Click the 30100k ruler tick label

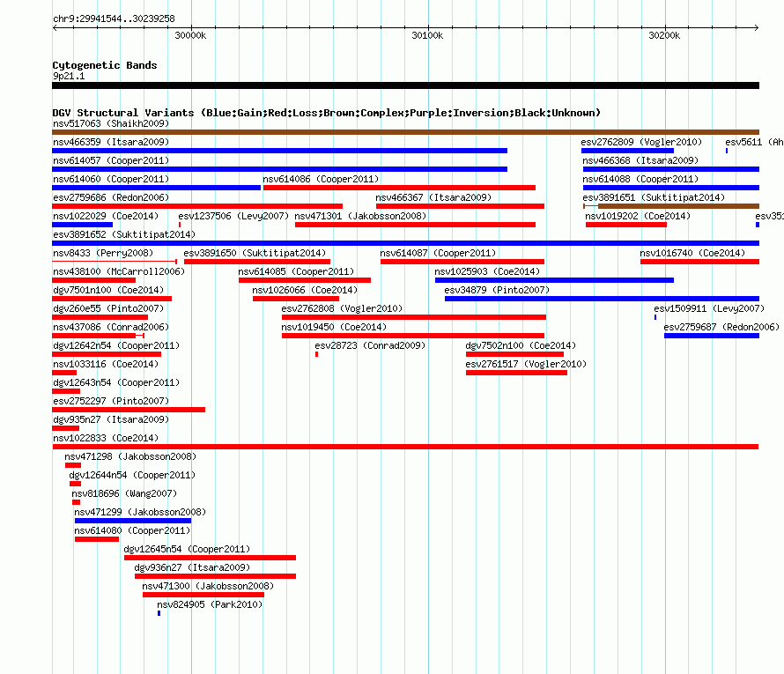click(x=427, y=35)
